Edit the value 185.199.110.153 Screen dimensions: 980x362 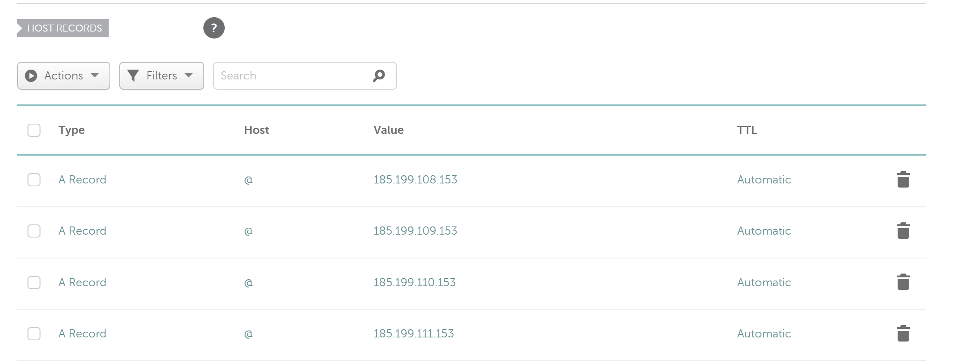414,283
